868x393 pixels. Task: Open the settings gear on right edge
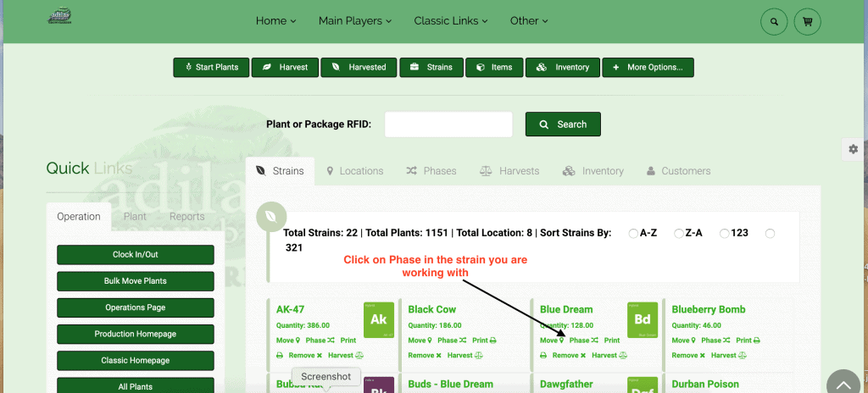click(853, 149)
